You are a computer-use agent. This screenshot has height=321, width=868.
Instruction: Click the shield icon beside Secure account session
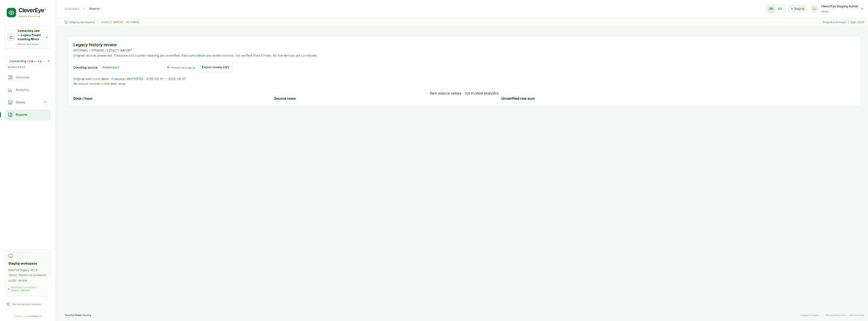(x=8, y=304)
